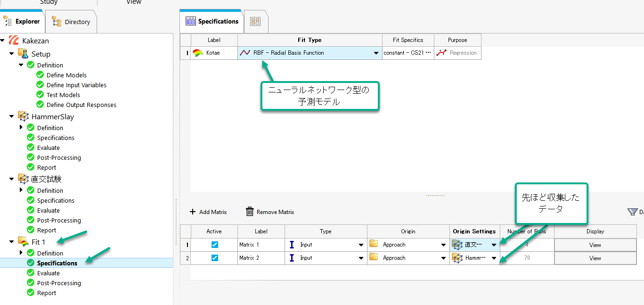Image resolution: width=644 pixels, height=305 pixels.
Task: Open Report under 直交試験
Action: click(47, 230)
